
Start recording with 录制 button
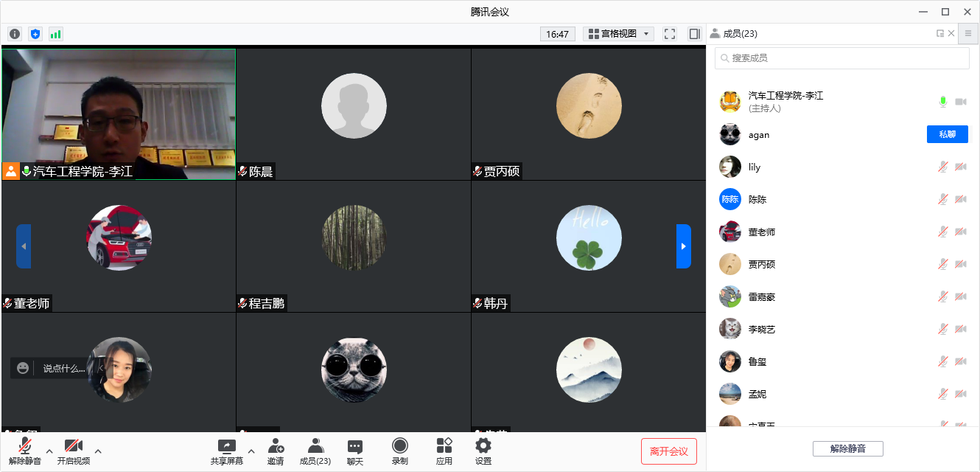[x=399, y=451]
